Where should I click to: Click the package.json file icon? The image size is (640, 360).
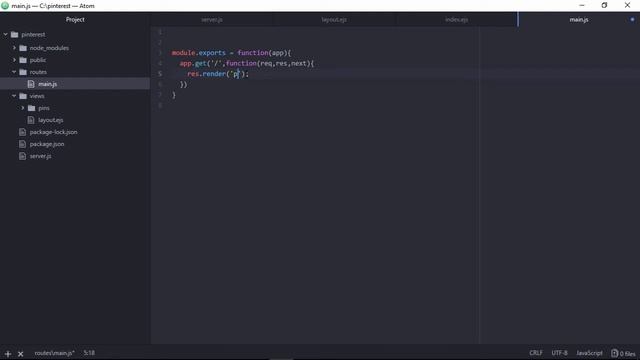click(x=22, y=144)
